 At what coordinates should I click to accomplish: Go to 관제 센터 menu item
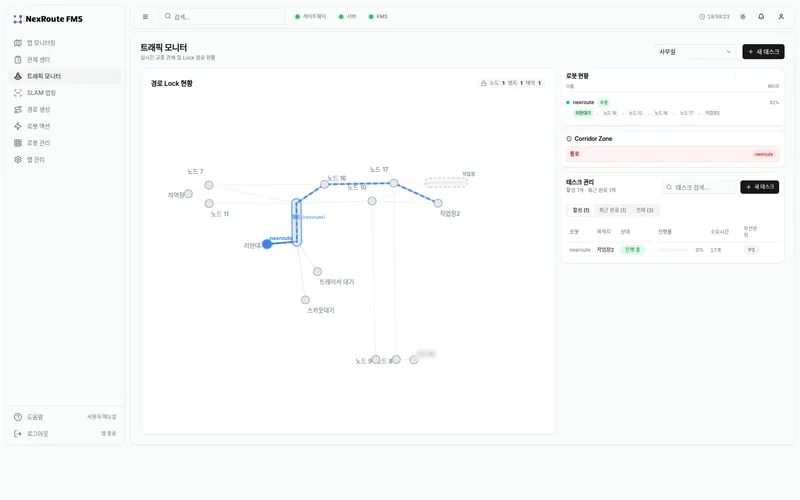tap(65, 60)
